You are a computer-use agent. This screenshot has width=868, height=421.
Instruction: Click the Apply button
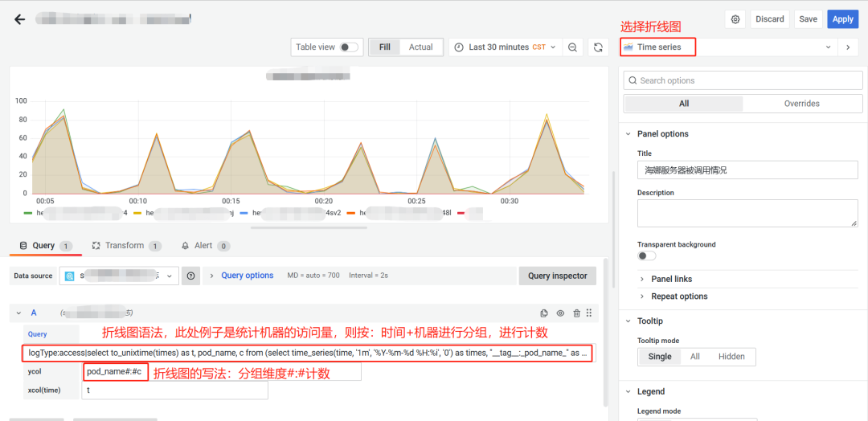tap(842, 19)
